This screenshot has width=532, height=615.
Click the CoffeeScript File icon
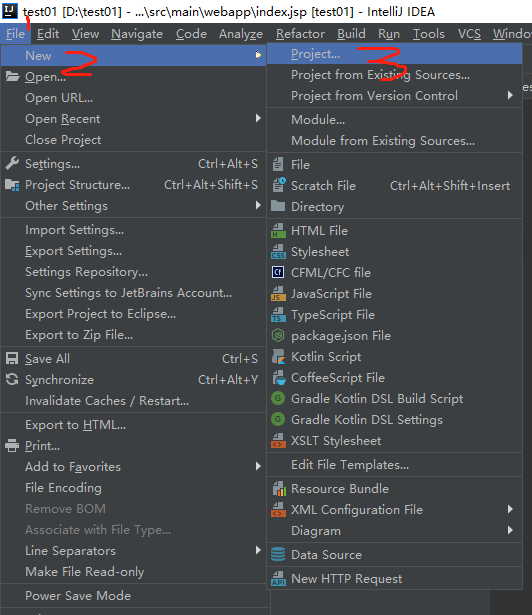(279, 377)
